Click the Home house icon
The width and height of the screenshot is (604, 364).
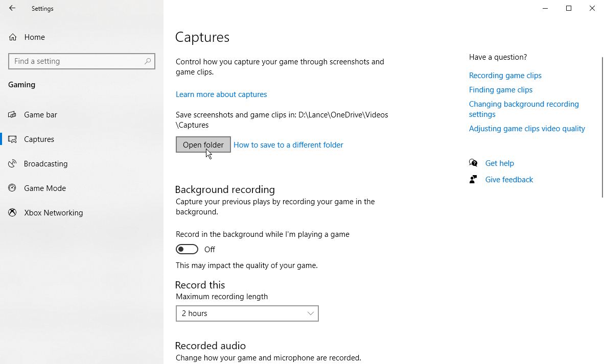(x=12, y=37)
